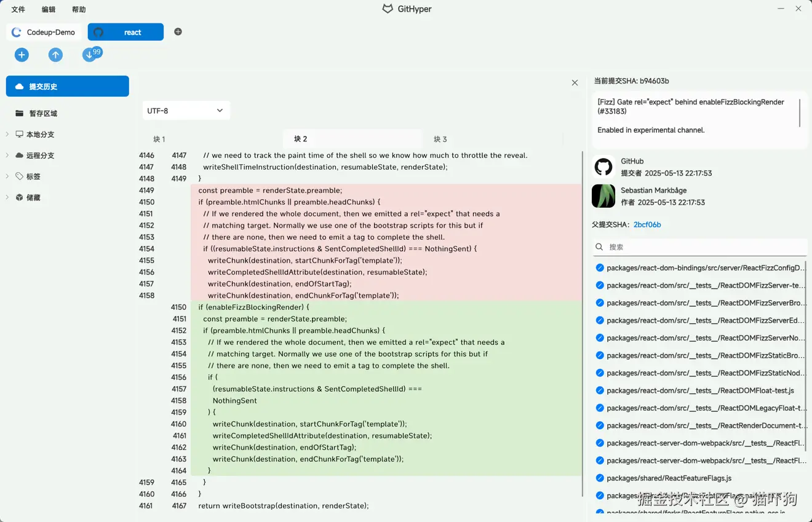Open the 文件 menu
This screenshot has height=522, width=812.
coord(18,10)
